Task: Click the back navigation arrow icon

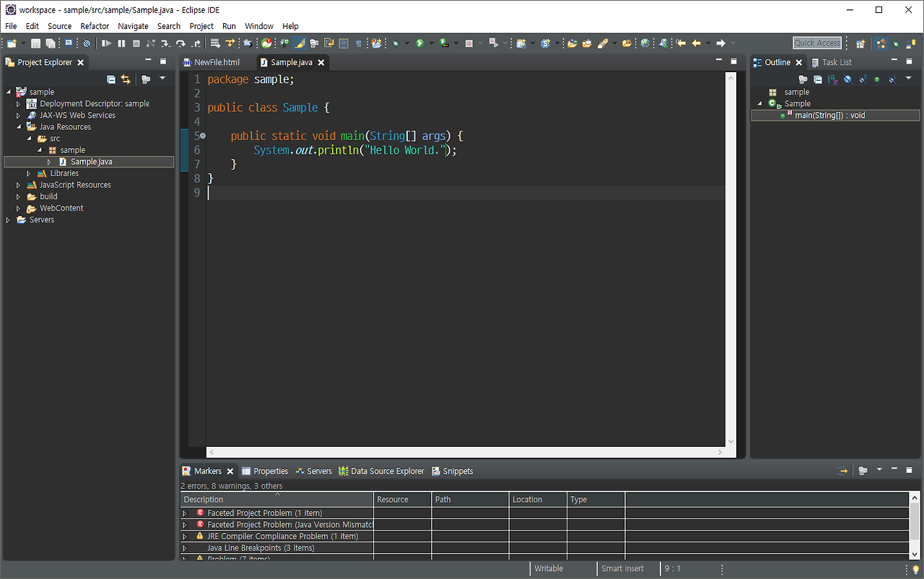Action: pyautogui.click(x=697, y=43)
